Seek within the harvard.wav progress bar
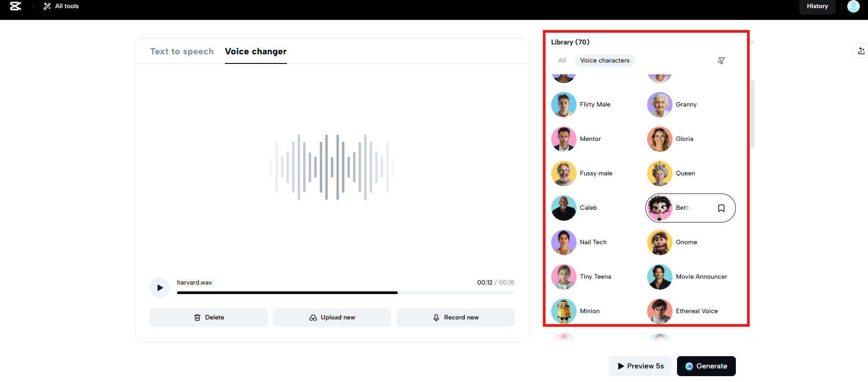This screenshot has height=382, width=868. pos(346,293)
